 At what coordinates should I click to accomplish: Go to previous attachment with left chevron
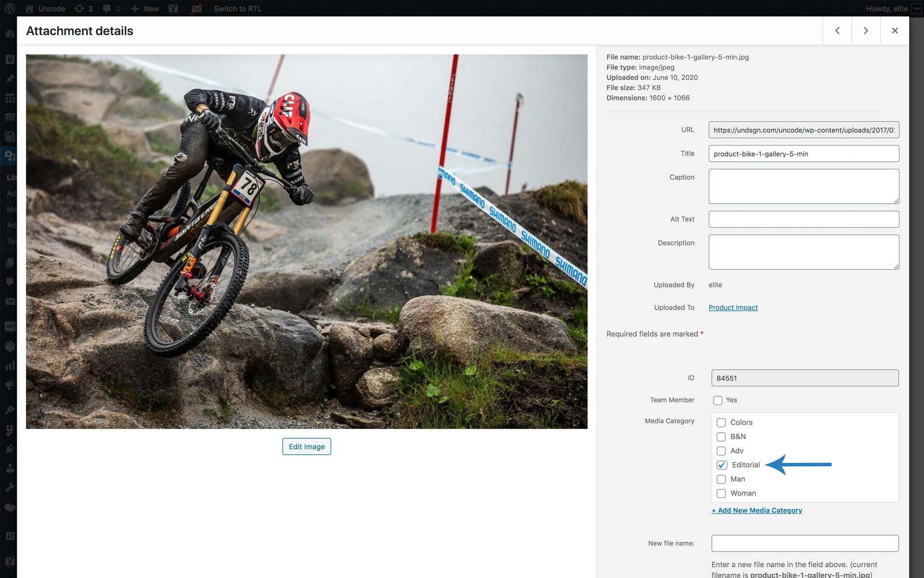point(837,31)
